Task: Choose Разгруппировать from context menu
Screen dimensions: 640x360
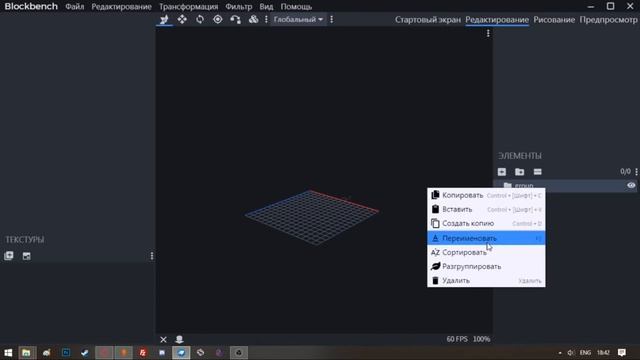Action: tap(486, 267)
